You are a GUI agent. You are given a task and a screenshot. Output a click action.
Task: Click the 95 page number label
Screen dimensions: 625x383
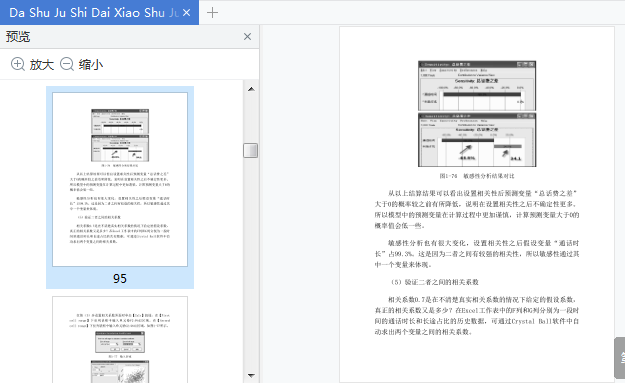tap(120, 279)
